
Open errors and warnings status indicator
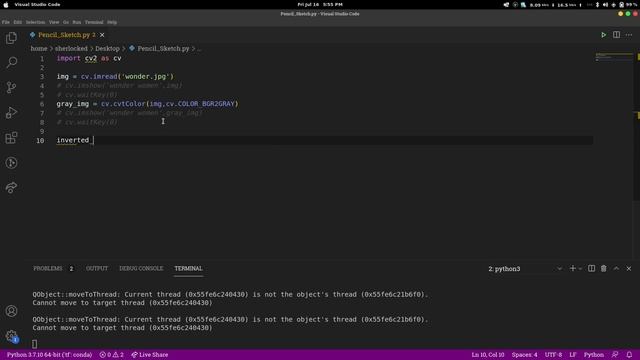coord(112,355)
